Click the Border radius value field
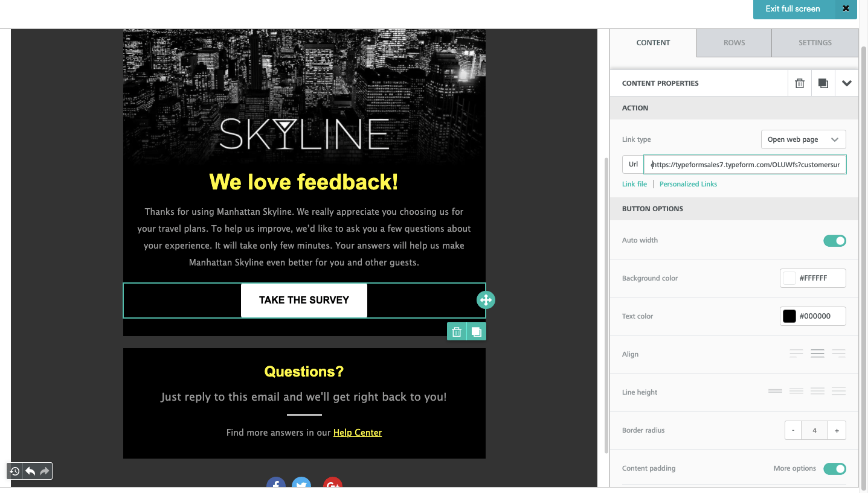 [815, 430]
